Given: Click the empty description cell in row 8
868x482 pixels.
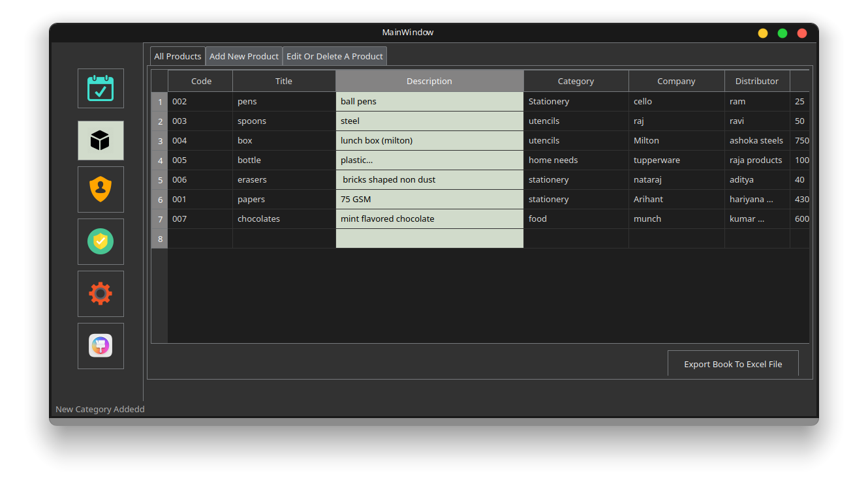Looking at the screenshot, I should [x=430, y=239].
